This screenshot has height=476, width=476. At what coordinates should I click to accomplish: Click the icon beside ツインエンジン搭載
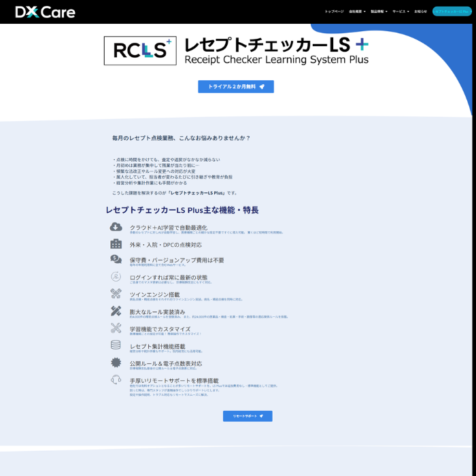tap(116, 294)
